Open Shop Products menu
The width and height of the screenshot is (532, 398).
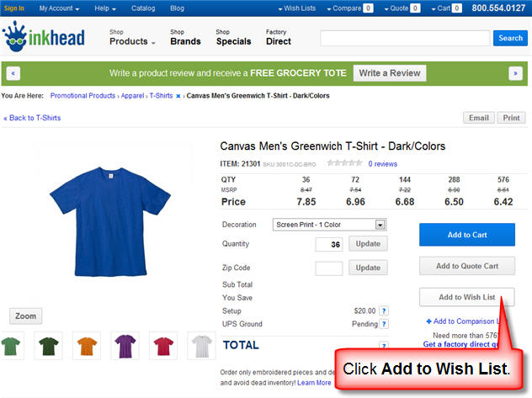[x=132, y=37]
